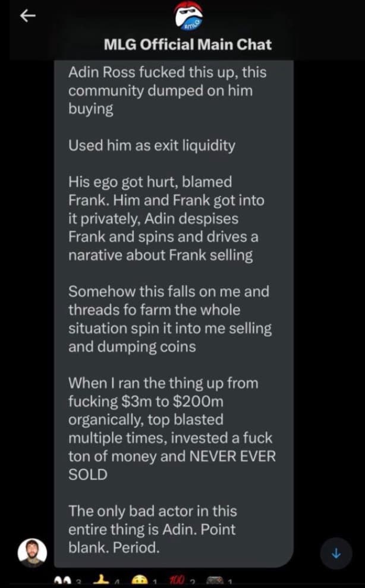Tap the 'and dumping coins' line
The height and width of the screenshot is (588, 365).
point(132,346)
